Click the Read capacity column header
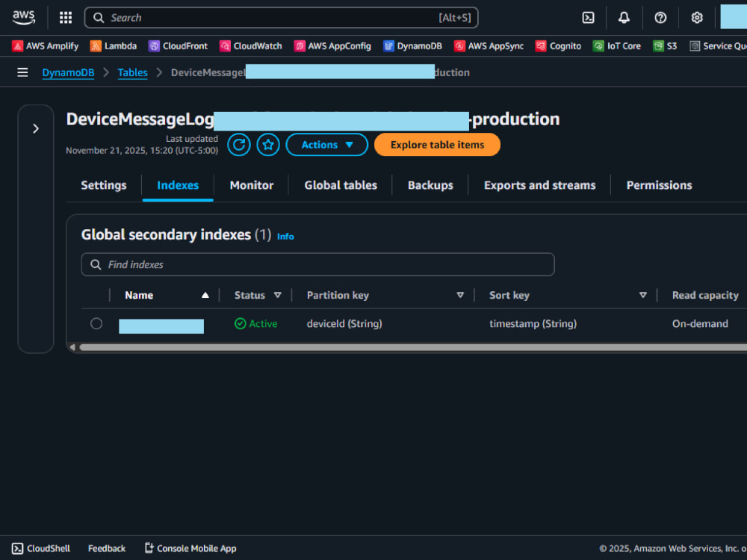747x560 pixels. (x=705, y=295)
